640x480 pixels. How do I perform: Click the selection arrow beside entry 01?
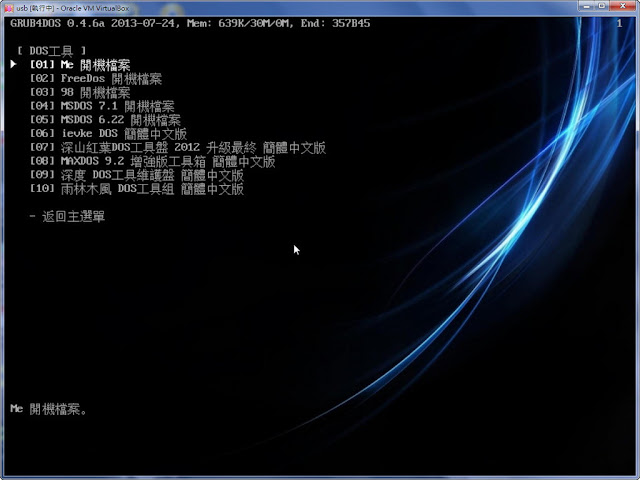[13, 64]
